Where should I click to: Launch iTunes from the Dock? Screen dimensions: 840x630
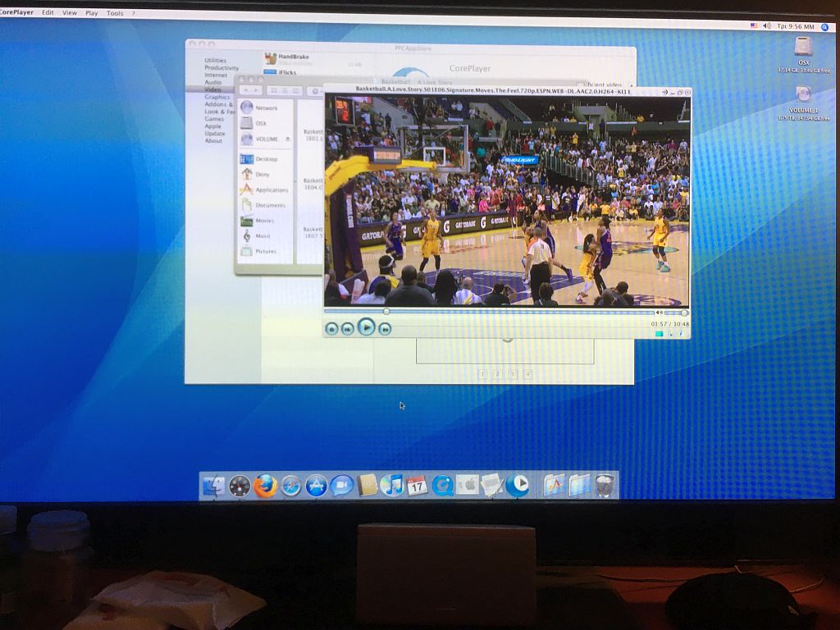pos(392,486)
